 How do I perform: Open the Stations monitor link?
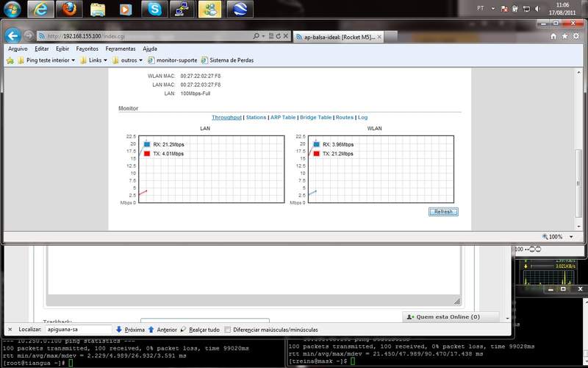[256, 118]
